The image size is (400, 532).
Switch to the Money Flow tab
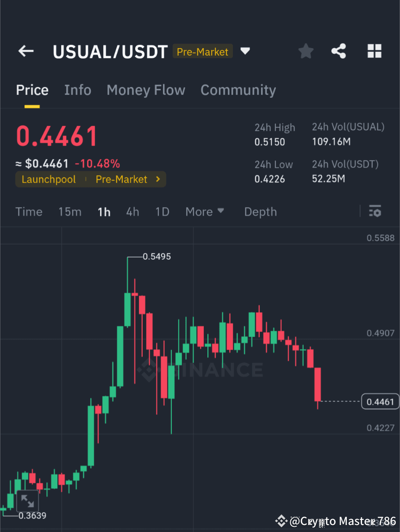click(146, 90)
